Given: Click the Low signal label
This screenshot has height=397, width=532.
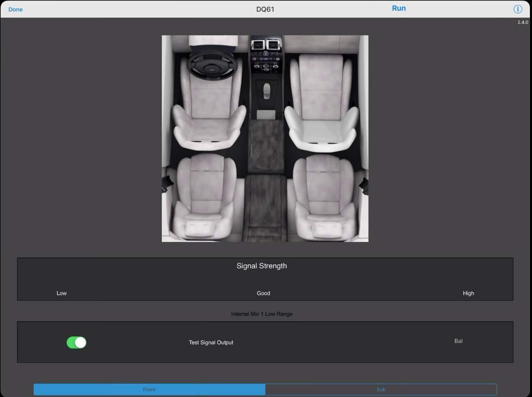Looking at the screenshot, I should pos(62,293).
